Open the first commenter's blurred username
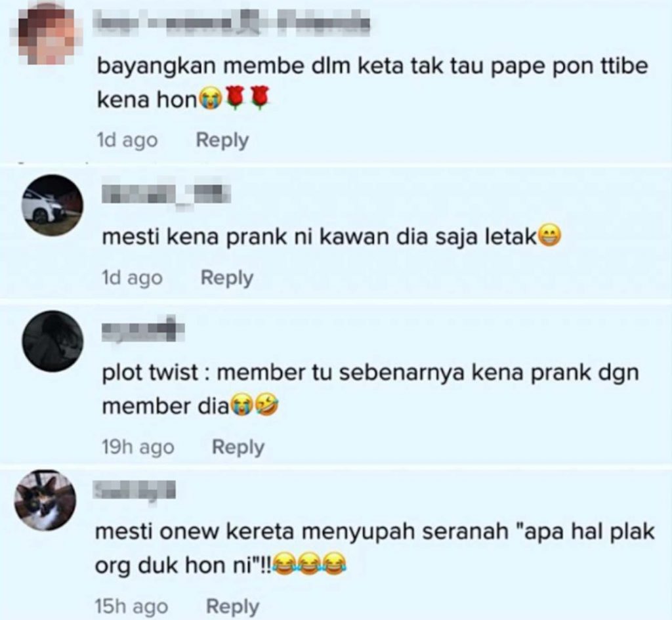The image size is (672, 620). pyautogui.click(x=231, y=22)
